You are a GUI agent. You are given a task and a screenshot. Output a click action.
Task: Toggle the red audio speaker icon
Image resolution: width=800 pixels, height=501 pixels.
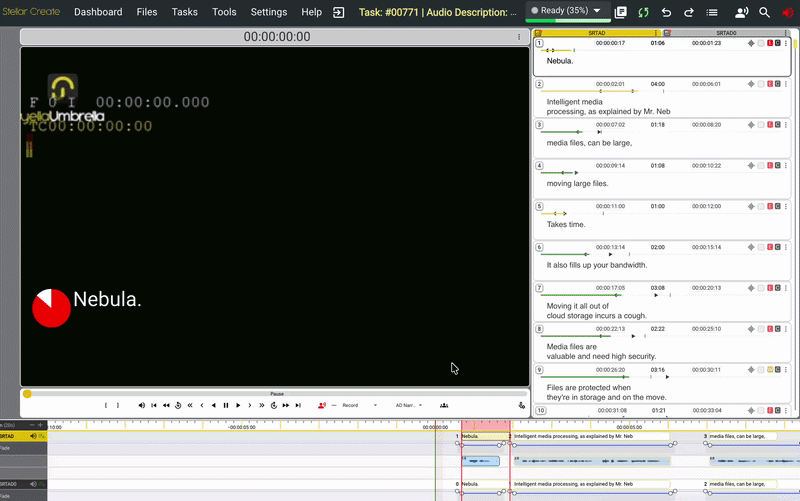(x=789, y=12)
